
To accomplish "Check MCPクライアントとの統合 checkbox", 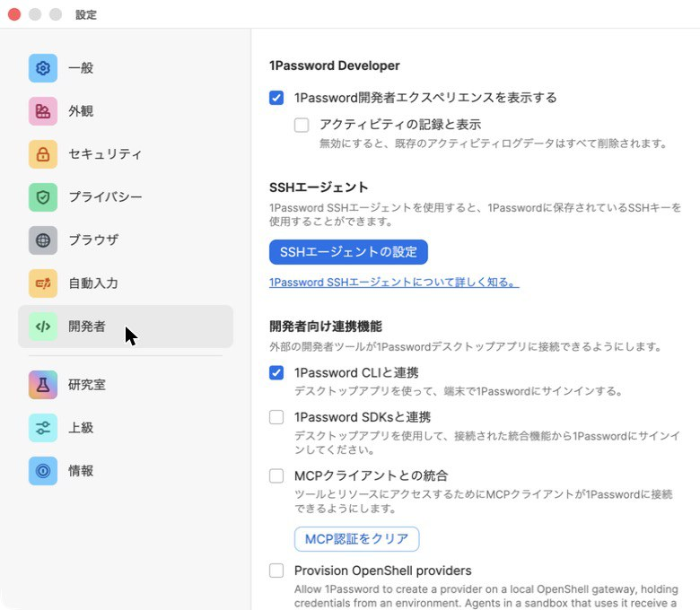I will (276, 475).
